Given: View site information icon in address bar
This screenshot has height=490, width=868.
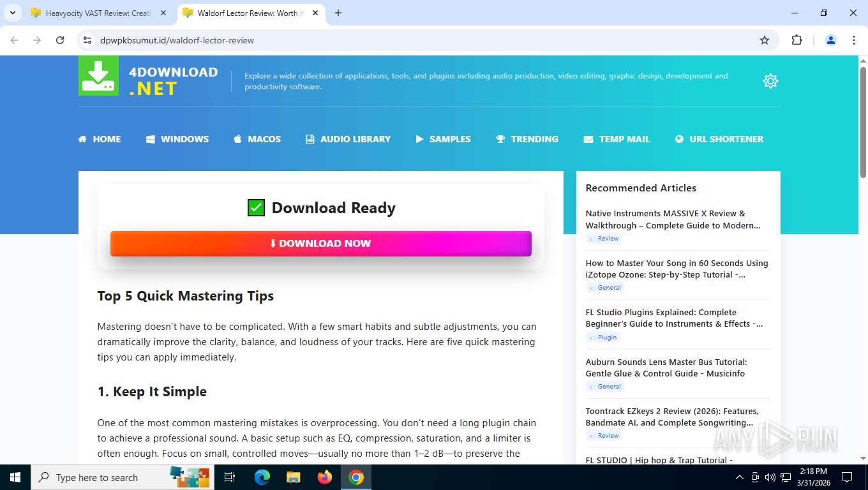Looking at the screenshot, I should pos(88,40).
